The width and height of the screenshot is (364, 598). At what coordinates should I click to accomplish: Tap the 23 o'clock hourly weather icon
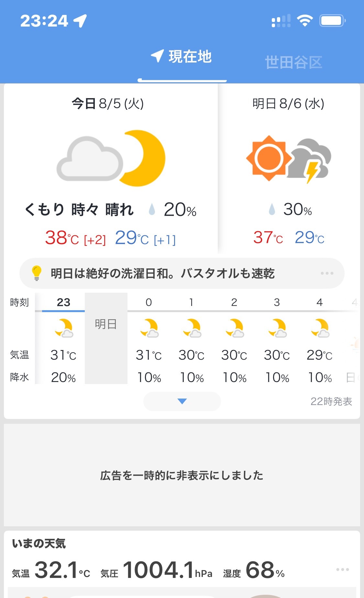tap(63, 328)
